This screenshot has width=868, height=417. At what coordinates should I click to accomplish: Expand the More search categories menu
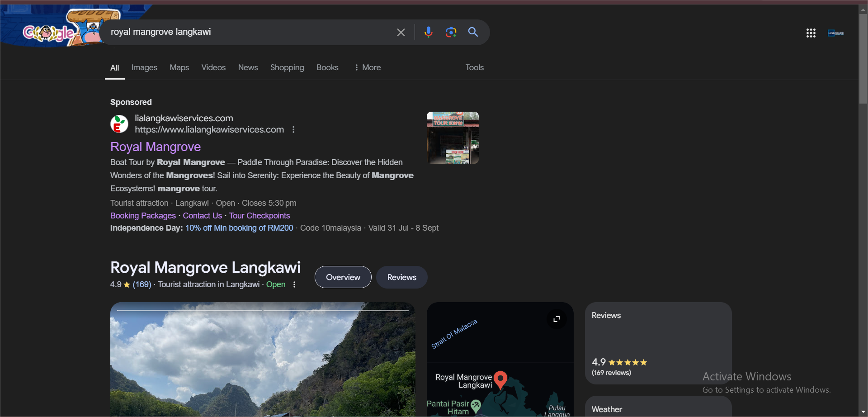368,67
